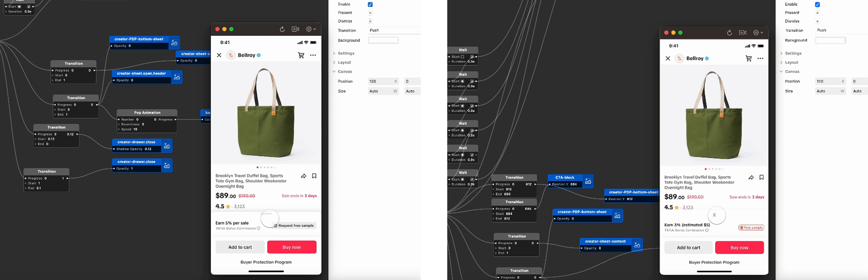Click refresh icon in viewer showing Earn 5% per sale

(x=282, y=29)
